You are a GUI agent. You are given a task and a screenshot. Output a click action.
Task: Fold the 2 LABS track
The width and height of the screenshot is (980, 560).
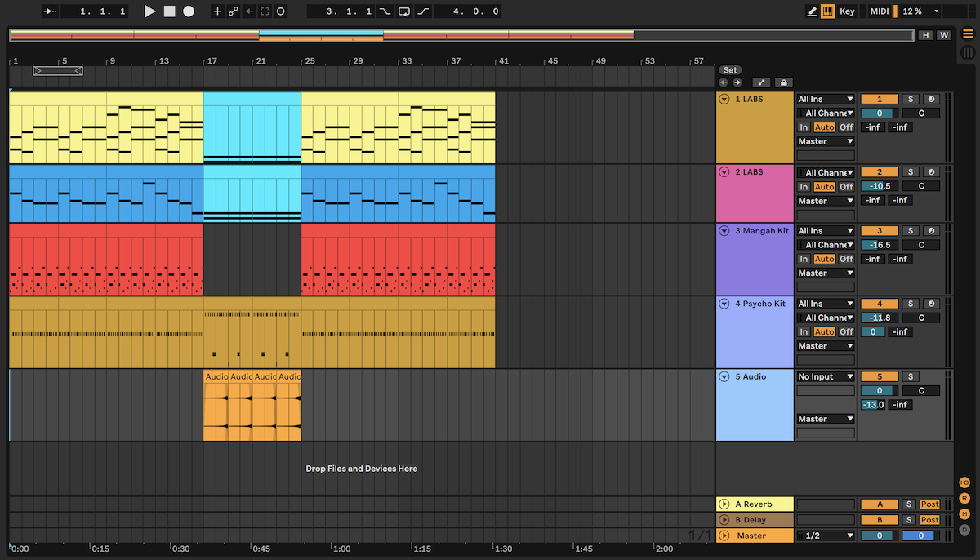point(724,172)
